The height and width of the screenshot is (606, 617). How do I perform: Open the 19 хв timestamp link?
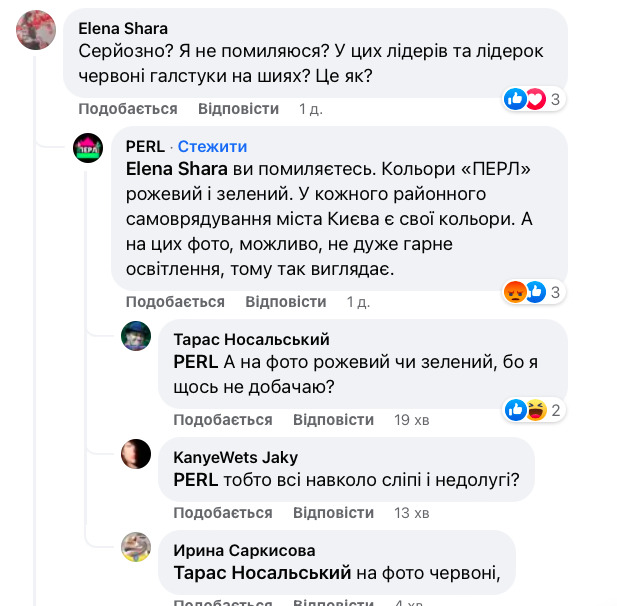(412, 420)
